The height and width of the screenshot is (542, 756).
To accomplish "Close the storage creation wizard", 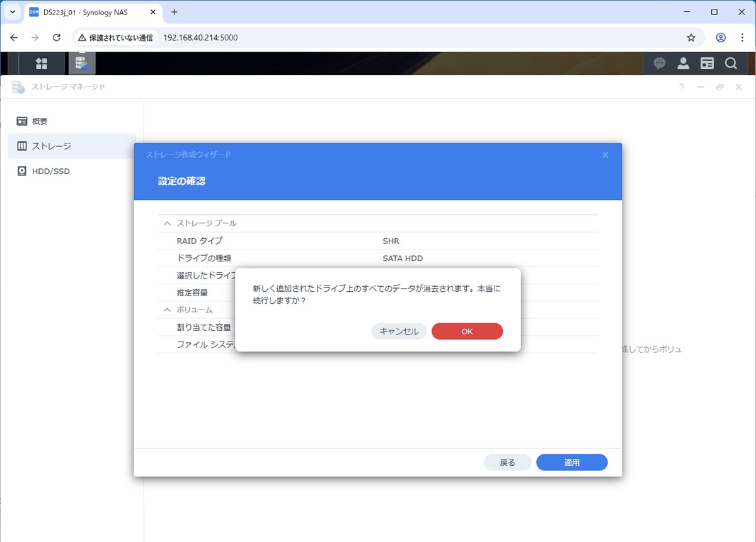I will point(605,155).
